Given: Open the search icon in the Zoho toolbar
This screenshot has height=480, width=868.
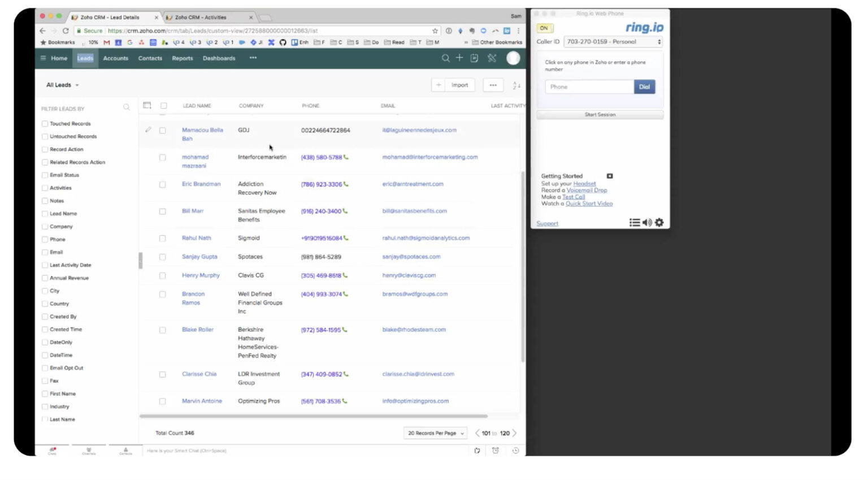Looking at the screenshot, I should tap(446, 58).
